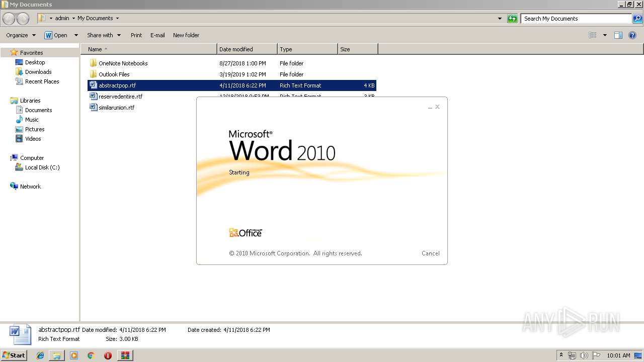Image resolution: width=644 pixels, height=362 pixels.
Task: Click the Forward navigation arrow
Action: [23, 19]
